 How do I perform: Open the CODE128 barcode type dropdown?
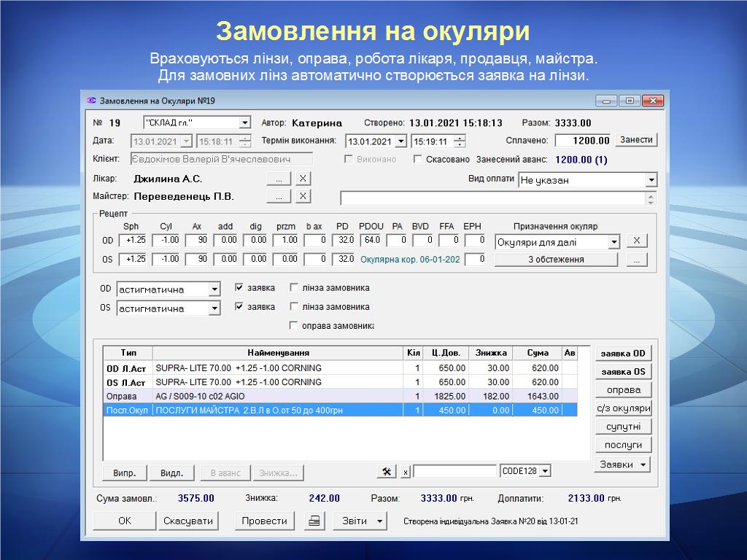point(545,472)
